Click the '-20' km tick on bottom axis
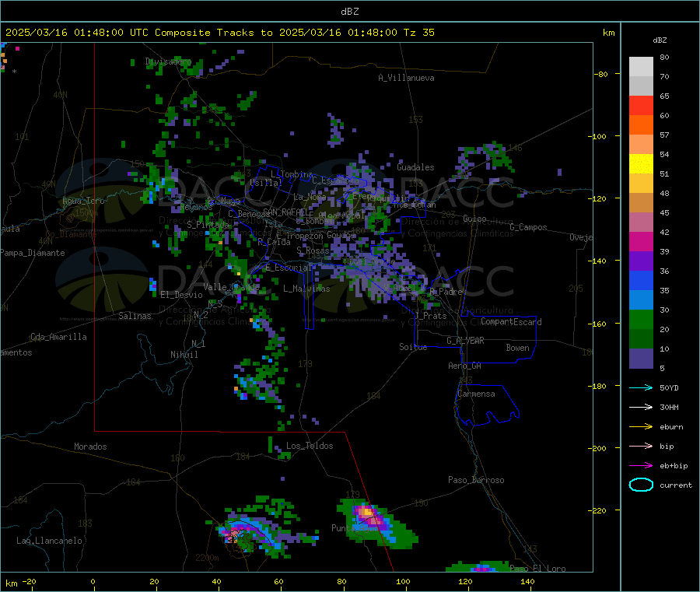 29,581
